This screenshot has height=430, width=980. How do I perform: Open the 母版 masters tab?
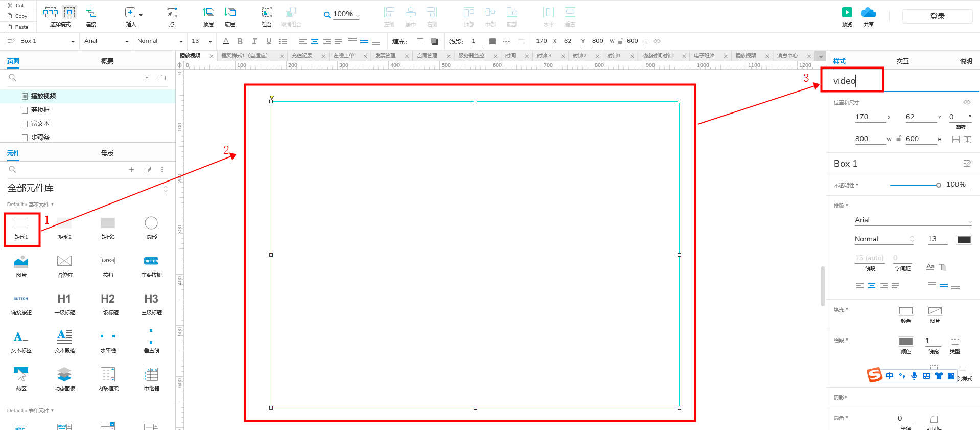coord(107,153)
